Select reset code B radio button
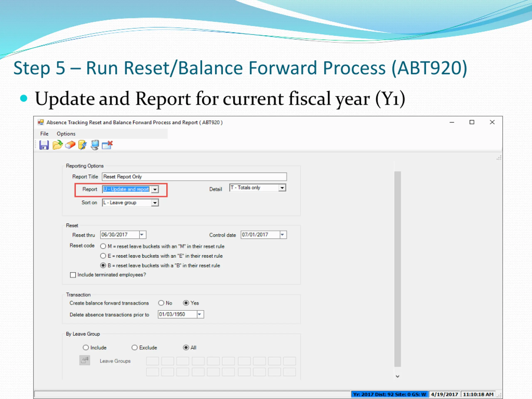 pyautogui.click(x=103, y=266)
